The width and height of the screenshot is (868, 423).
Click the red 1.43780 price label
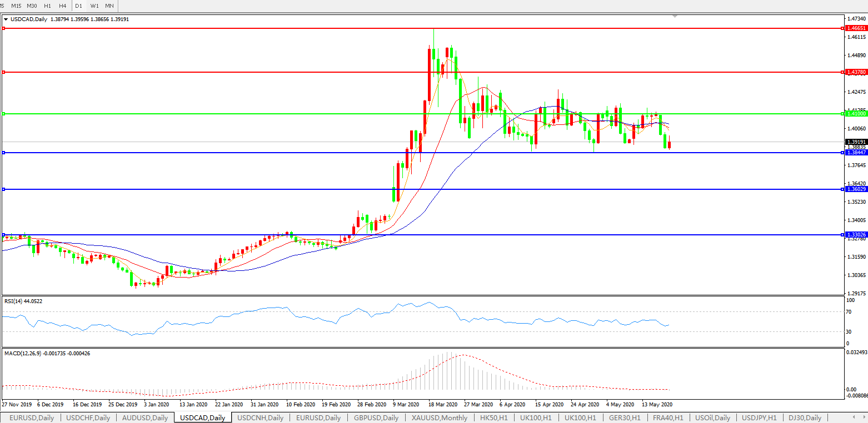(x=855, y=72)
